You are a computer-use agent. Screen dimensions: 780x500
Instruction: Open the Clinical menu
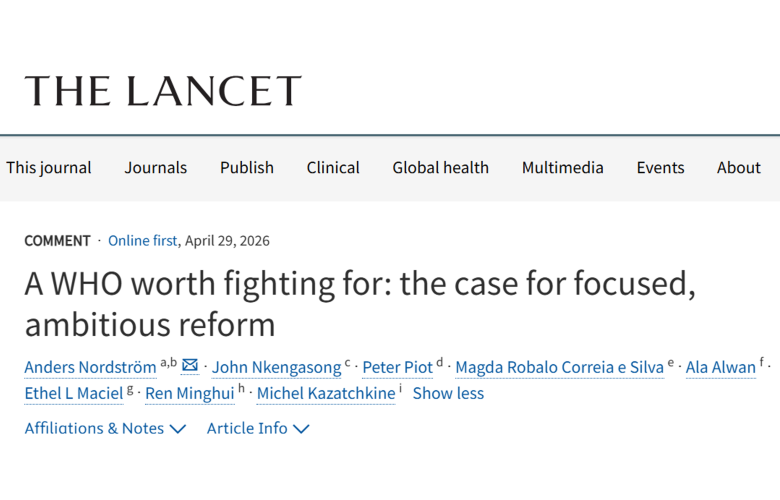[x=333, y=168]
